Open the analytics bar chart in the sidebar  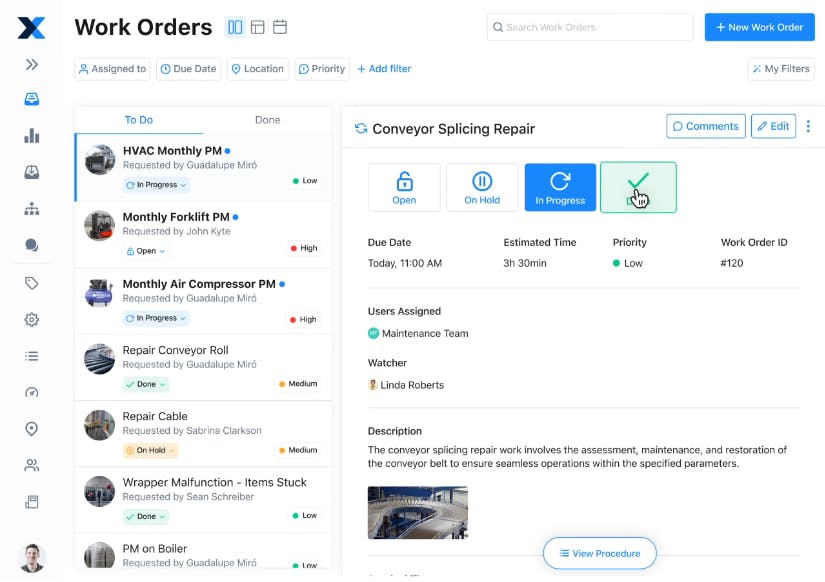(x=30, y=134)
